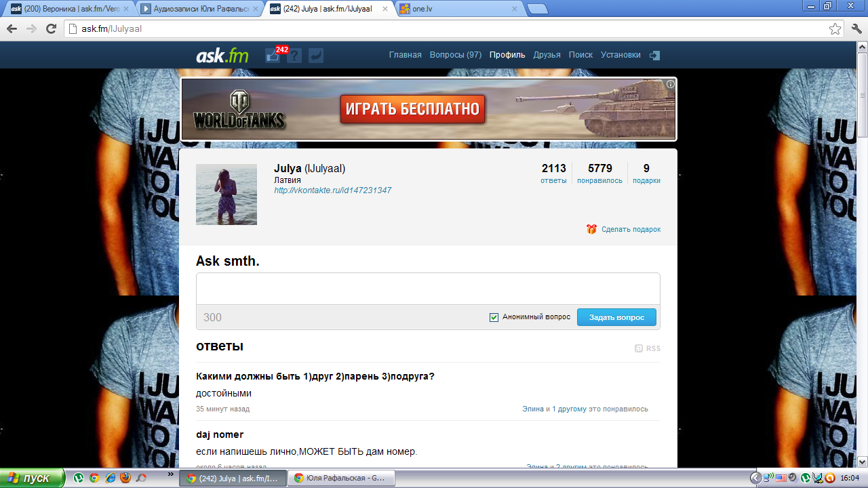The width and height of the screenshot is (868, 488).
Task: Launch Chrome from Quick Launch
Action: click(x=94, y=478)
